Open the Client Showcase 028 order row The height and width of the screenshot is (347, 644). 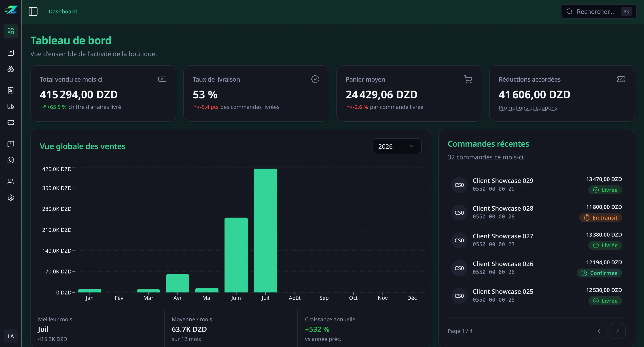pos(536,212)
